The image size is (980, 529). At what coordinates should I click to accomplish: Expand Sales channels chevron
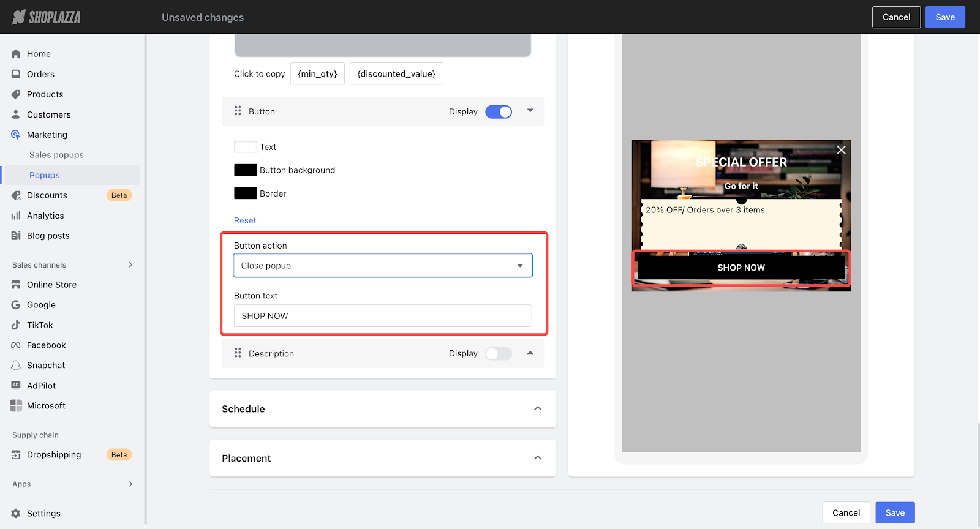coord(130,264)
